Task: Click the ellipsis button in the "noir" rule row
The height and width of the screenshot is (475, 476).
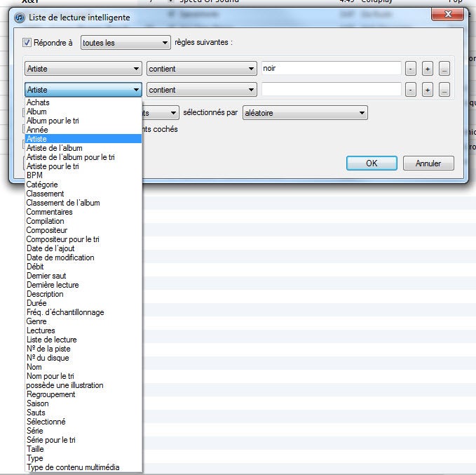Action: pos(444,69)
